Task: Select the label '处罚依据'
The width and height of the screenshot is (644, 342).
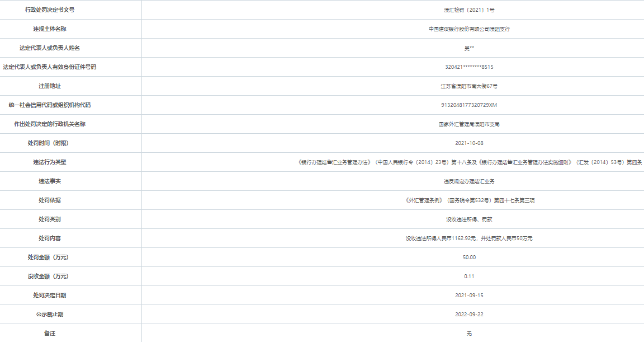Action: [50, 200]
